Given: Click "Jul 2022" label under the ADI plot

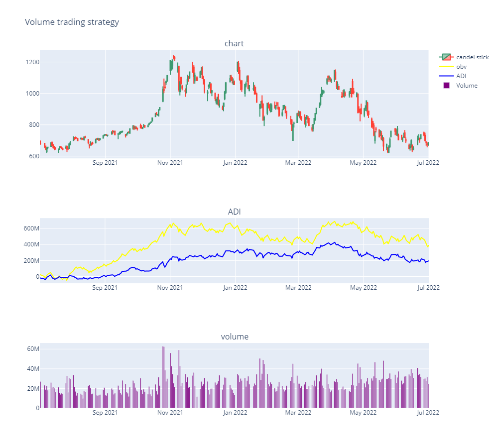Looking at the screenshot, I should click(428, 288).
